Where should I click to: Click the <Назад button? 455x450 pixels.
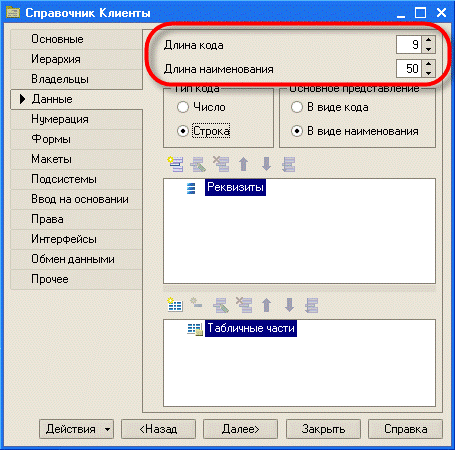tap(158, 429)
